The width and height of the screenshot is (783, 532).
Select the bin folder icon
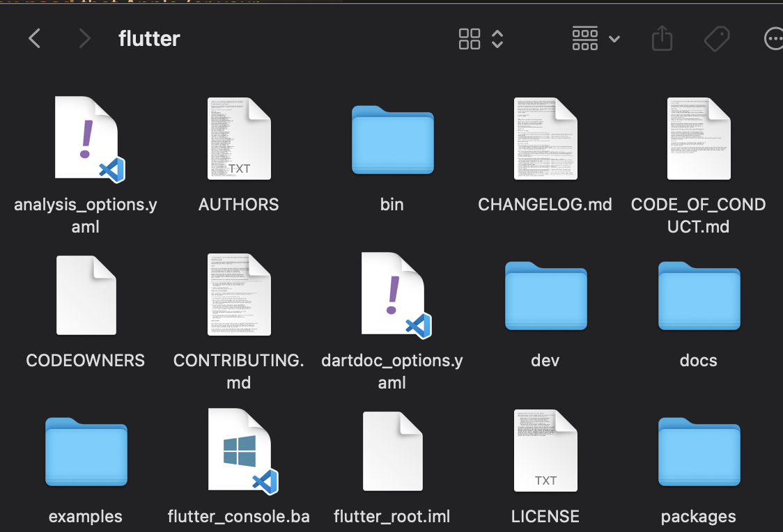click(x=392, y=140)
